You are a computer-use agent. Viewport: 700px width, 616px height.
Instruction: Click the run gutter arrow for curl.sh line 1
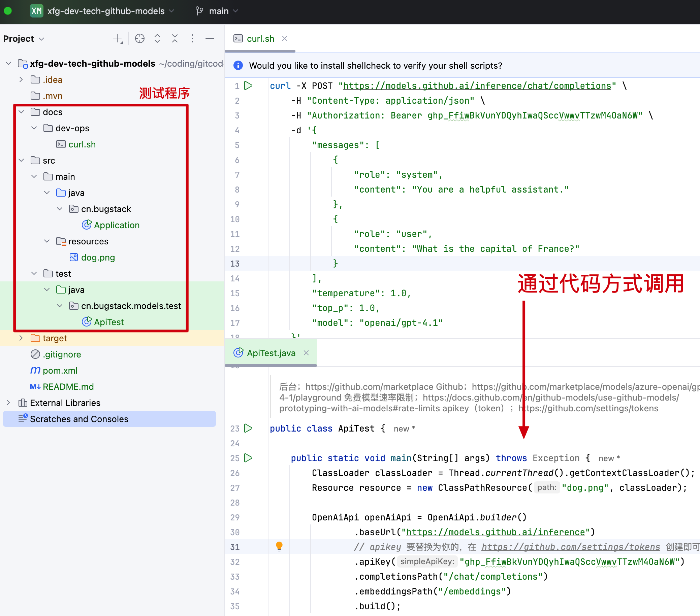(248, 85)
